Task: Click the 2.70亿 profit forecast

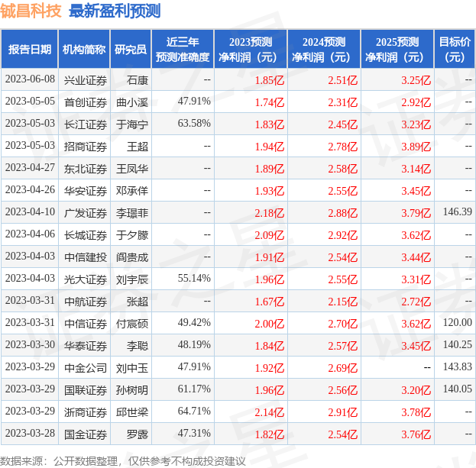Action: coord(343,324)
